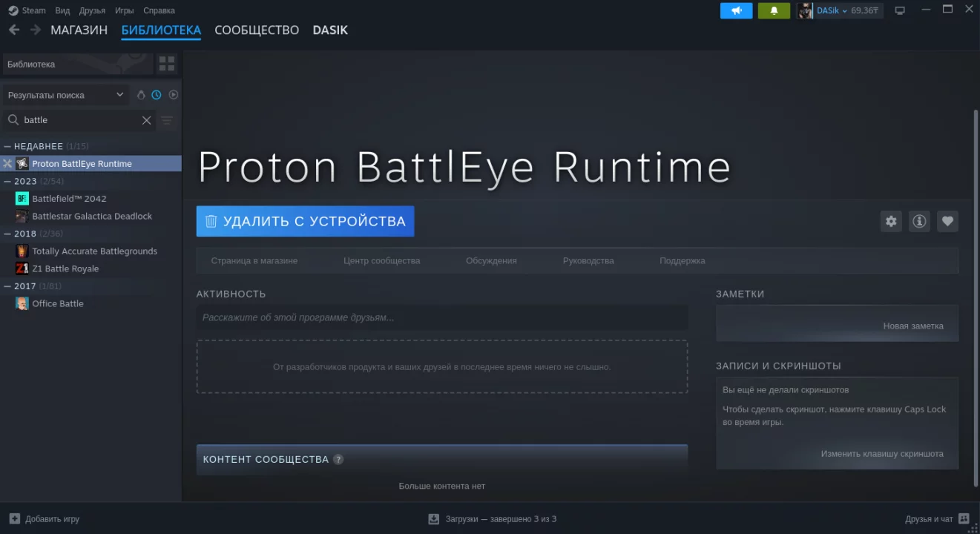This screenshot has height=534, width=980.
Task: Expand the Результаты поиска dropdown
Action: pyautogui.click(x=66, y=95)
